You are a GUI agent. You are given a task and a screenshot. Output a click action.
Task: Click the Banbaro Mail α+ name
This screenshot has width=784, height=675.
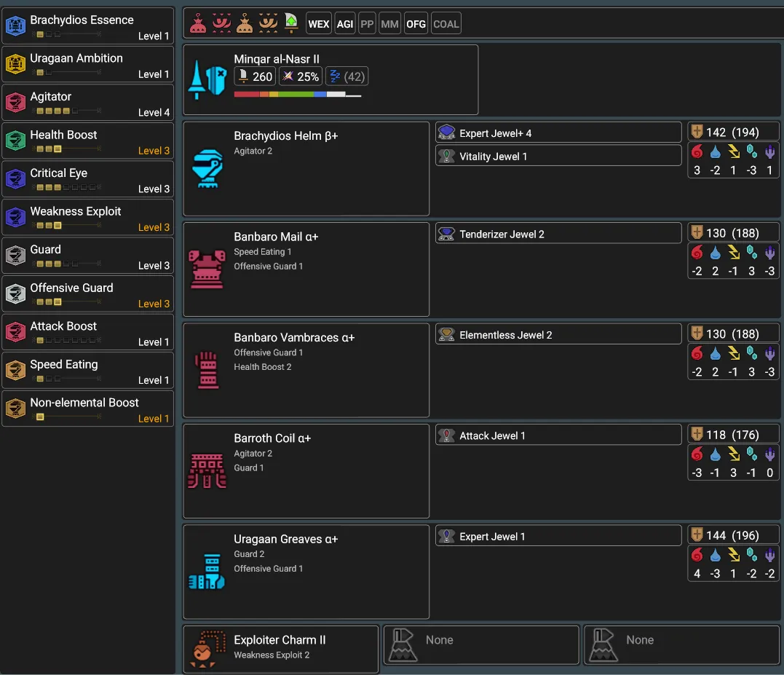[x=276, y=237]
